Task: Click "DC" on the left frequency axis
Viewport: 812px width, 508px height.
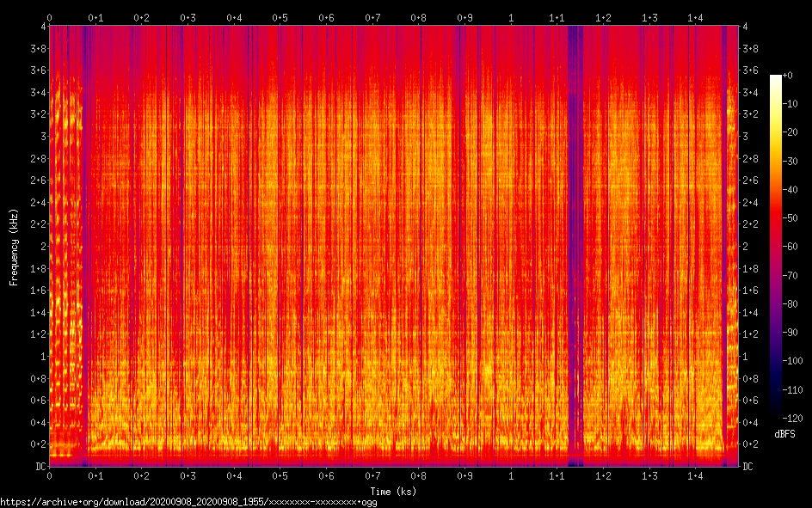Action: click(x=41, y=467)
